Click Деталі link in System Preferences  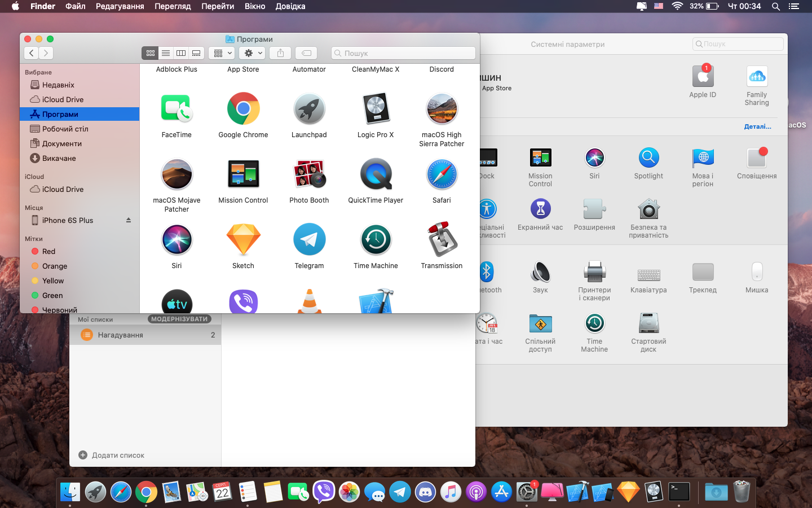point(757,126)
